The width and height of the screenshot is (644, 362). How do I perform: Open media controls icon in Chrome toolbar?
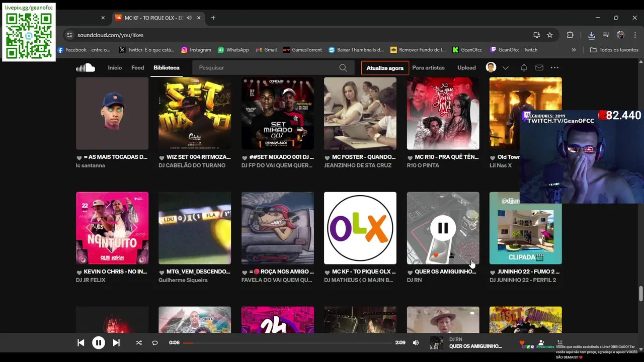(606, 35)
